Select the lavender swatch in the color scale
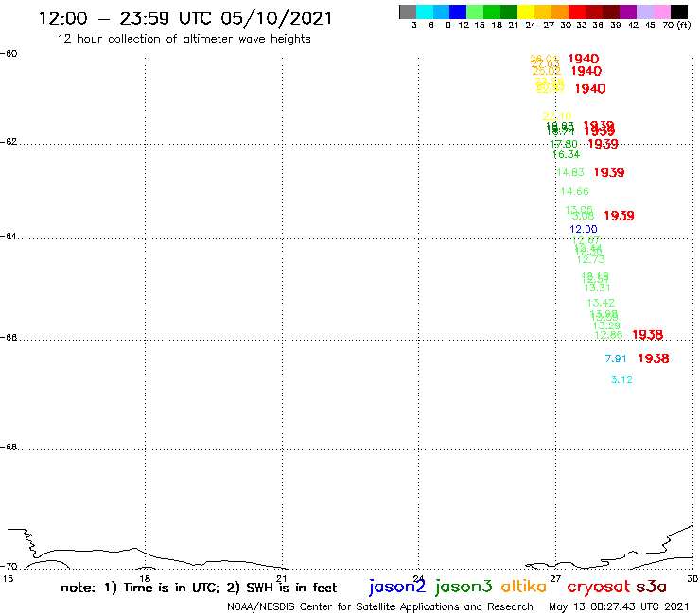 coord(644,12)
